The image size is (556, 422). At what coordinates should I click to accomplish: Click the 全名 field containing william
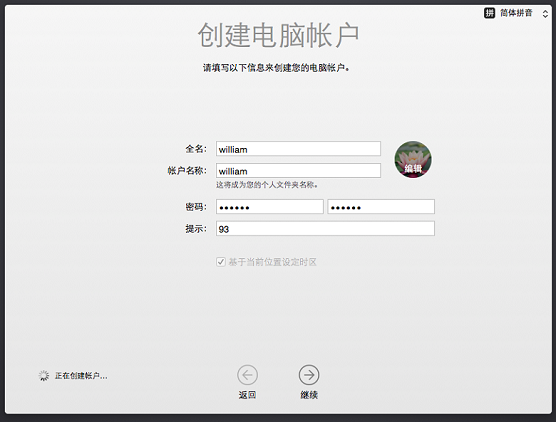298,149
